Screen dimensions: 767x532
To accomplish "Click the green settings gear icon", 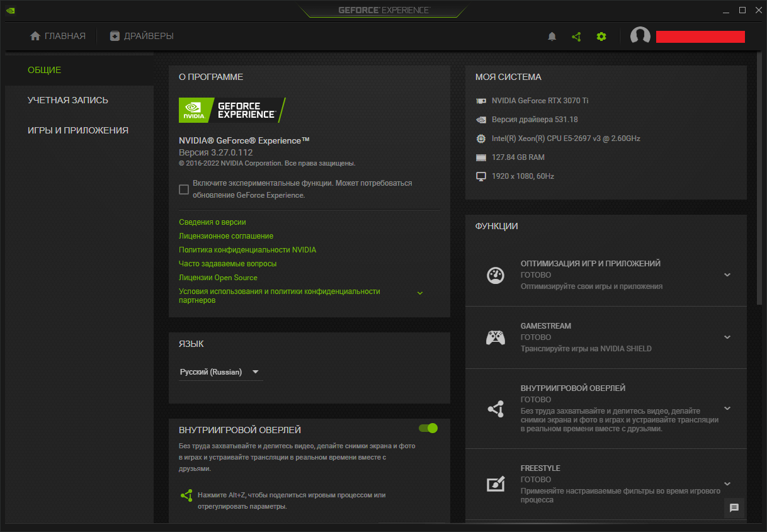I will (601, 37).
